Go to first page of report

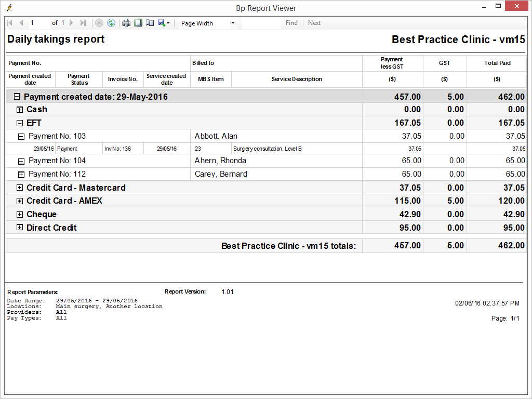tap(9, 23)
